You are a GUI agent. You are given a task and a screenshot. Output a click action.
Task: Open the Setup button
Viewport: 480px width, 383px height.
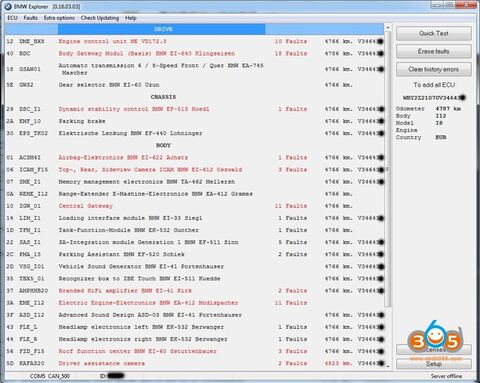[434, 364]
